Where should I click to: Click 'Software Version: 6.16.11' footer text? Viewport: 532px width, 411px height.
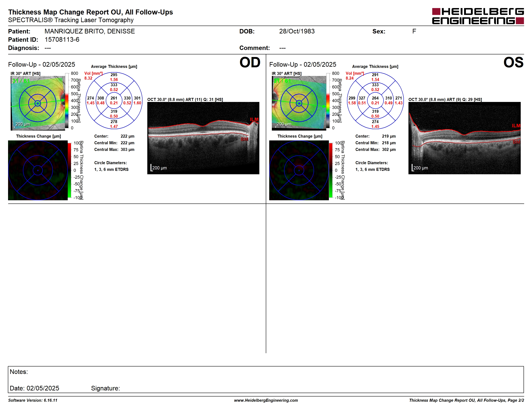[x=33, y=400]
